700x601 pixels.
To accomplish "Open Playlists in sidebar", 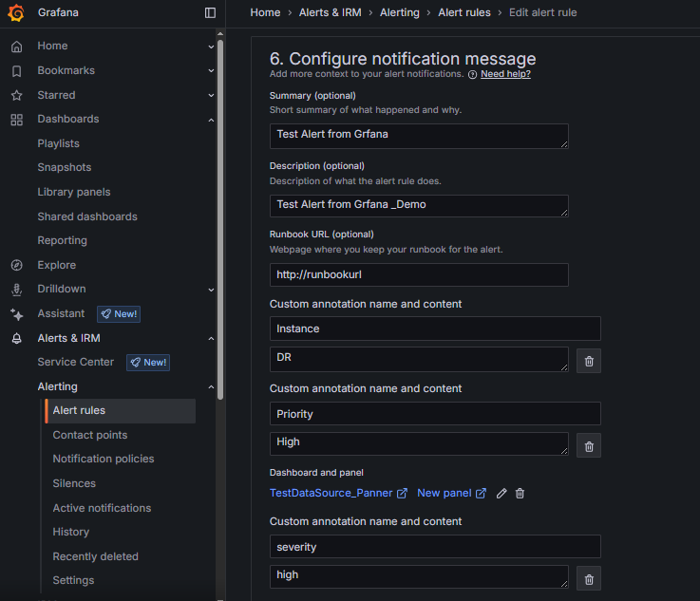I will (59, 143).
